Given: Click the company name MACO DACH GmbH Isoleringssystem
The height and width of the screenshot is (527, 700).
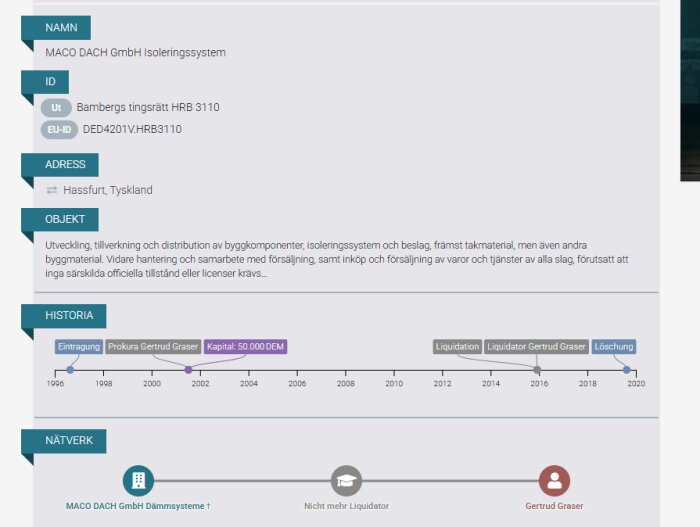Looking at the screenshot, I should point(135,53).
